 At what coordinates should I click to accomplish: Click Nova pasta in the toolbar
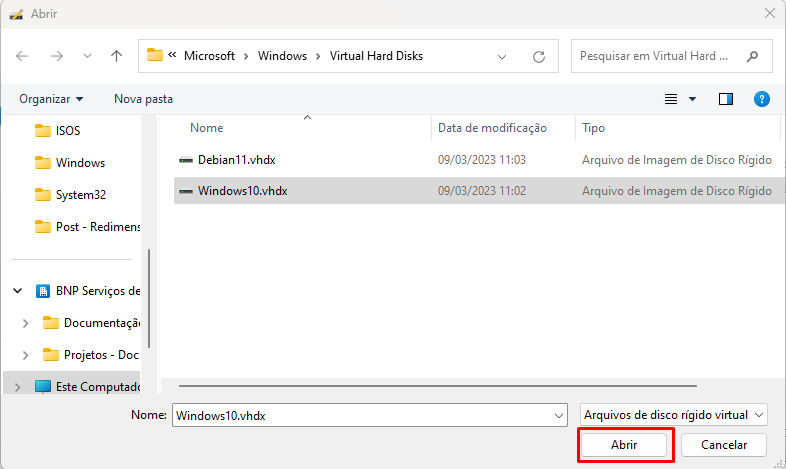143,99
